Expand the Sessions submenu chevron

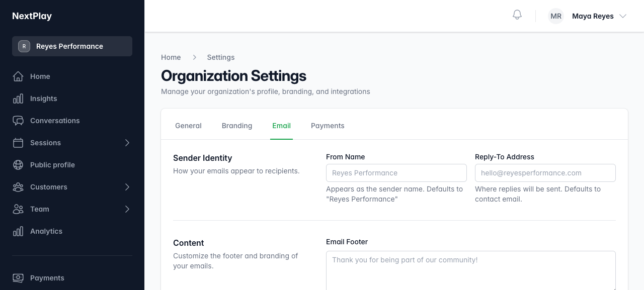click(127, 143)
